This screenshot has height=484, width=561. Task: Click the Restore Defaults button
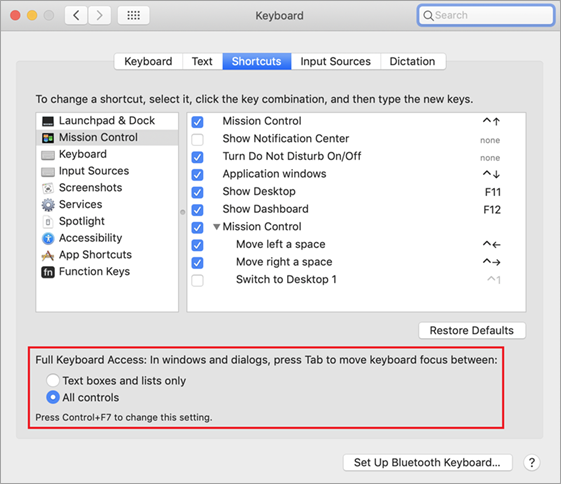pyautogui.click(x=472, y=330)
